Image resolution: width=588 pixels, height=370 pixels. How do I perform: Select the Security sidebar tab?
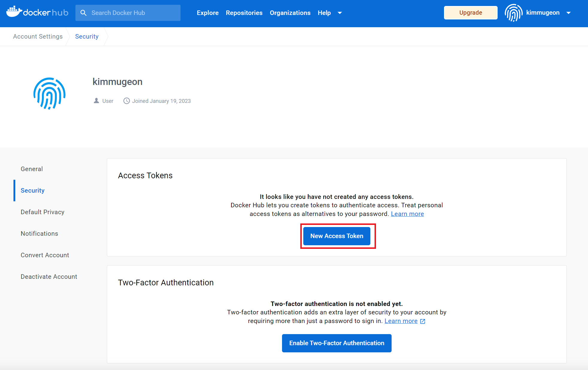pos(33,191)
